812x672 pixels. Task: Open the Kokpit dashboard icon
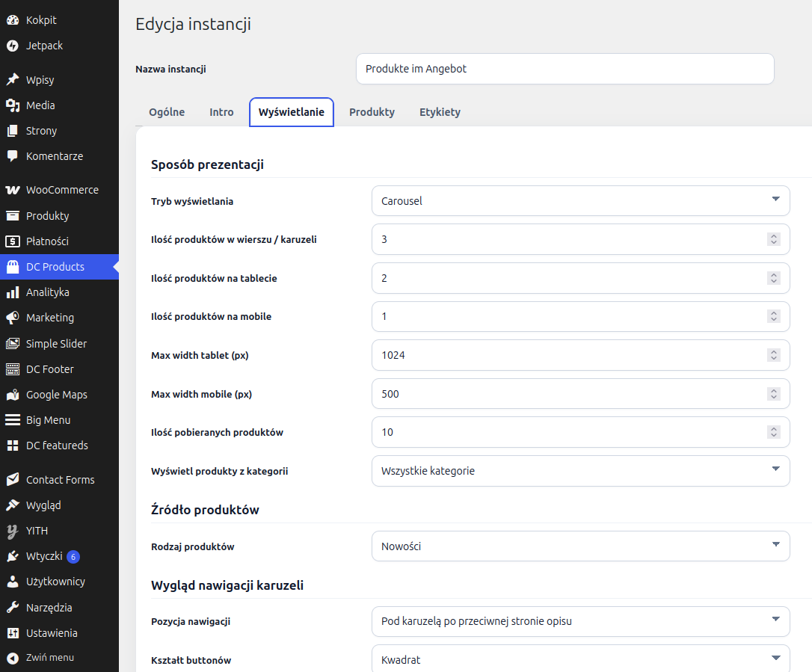point(13,20)
